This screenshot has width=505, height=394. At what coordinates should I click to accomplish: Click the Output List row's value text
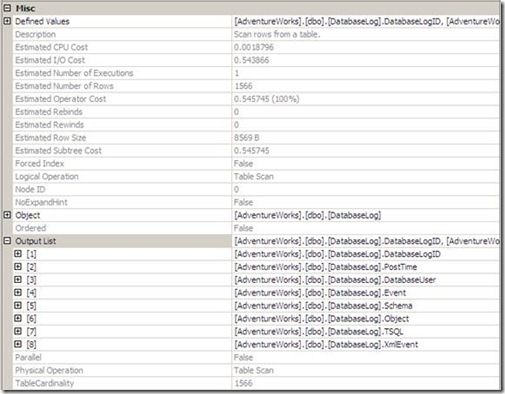click(366, 241)
